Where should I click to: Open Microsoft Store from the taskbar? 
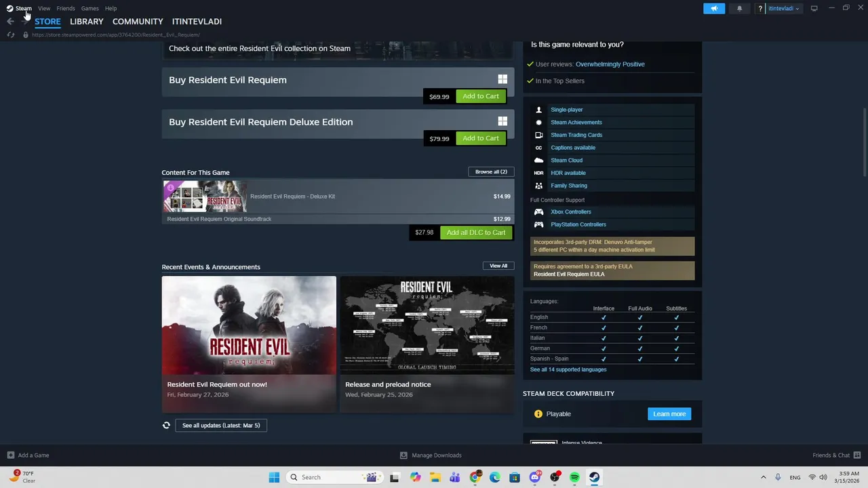[515, 477]
